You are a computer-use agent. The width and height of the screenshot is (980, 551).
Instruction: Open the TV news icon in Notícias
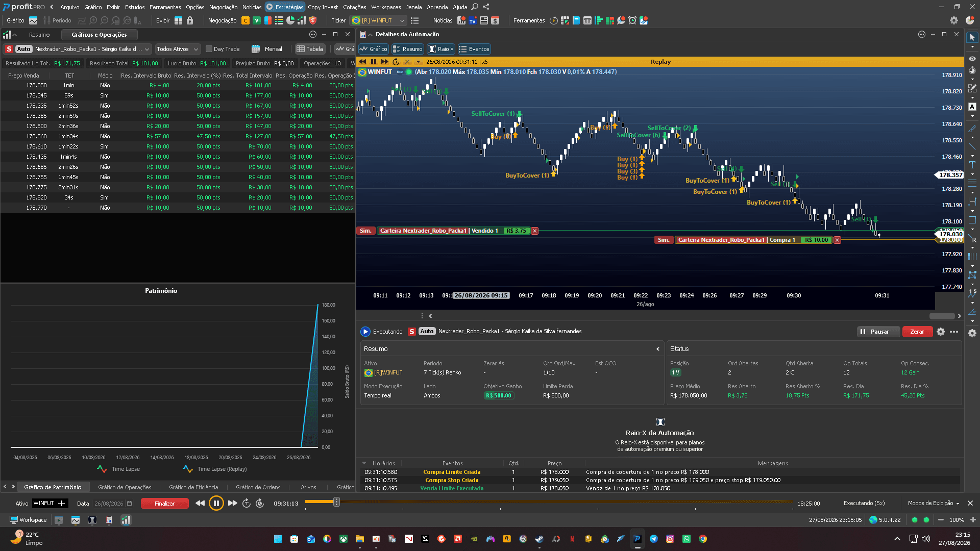click(x=473, y=20)
